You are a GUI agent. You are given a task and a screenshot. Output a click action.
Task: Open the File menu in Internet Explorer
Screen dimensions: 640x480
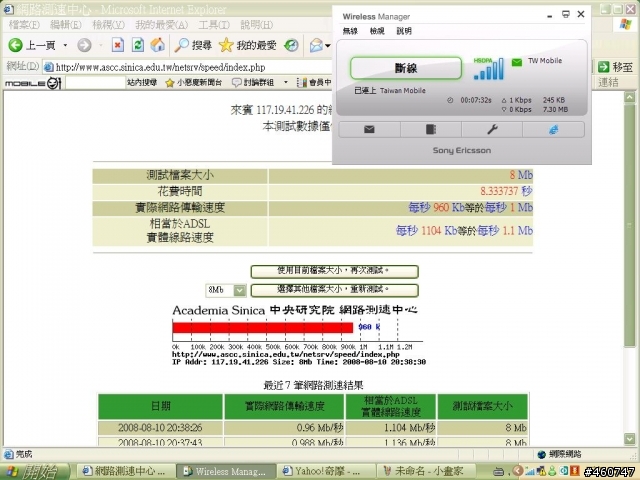[24, 25]
